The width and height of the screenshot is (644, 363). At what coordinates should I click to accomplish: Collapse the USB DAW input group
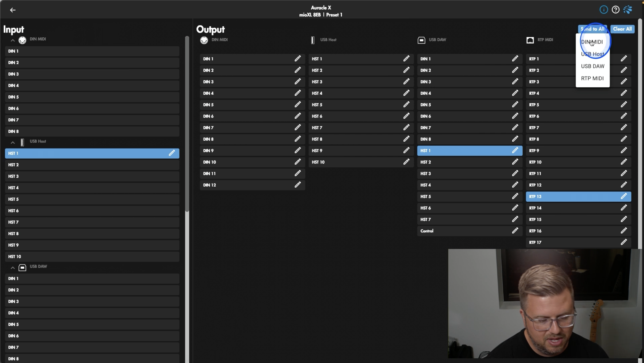click(13, 268)
